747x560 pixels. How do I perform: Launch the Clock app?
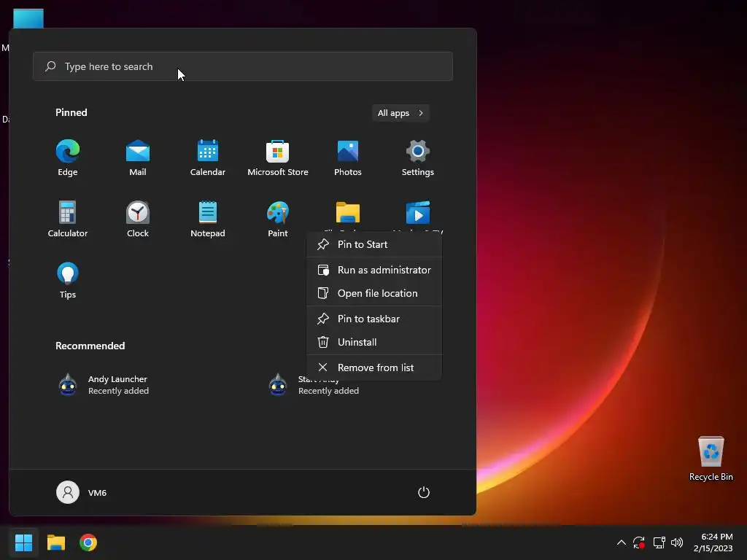coord(138,219)
